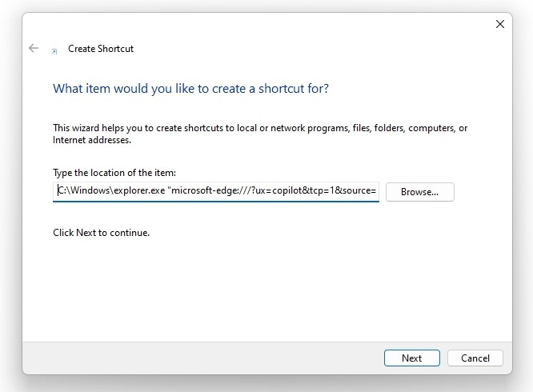533x392 pixels.
Task: Click the Create Shortcut title text
Action: point(101,49)
